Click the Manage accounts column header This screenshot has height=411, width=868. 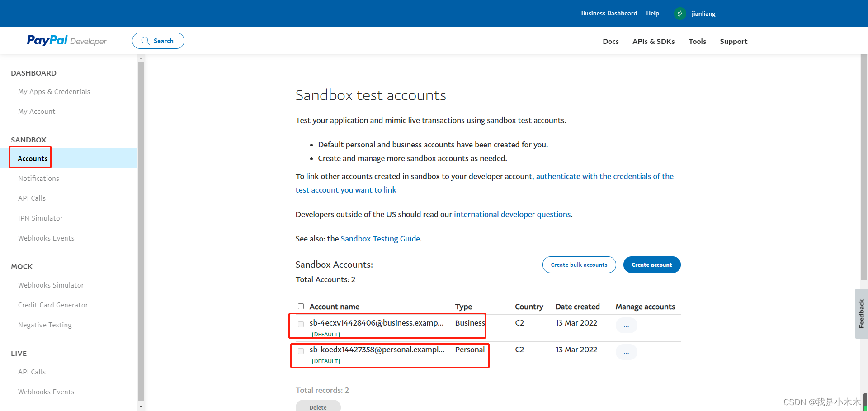(645, 307)
